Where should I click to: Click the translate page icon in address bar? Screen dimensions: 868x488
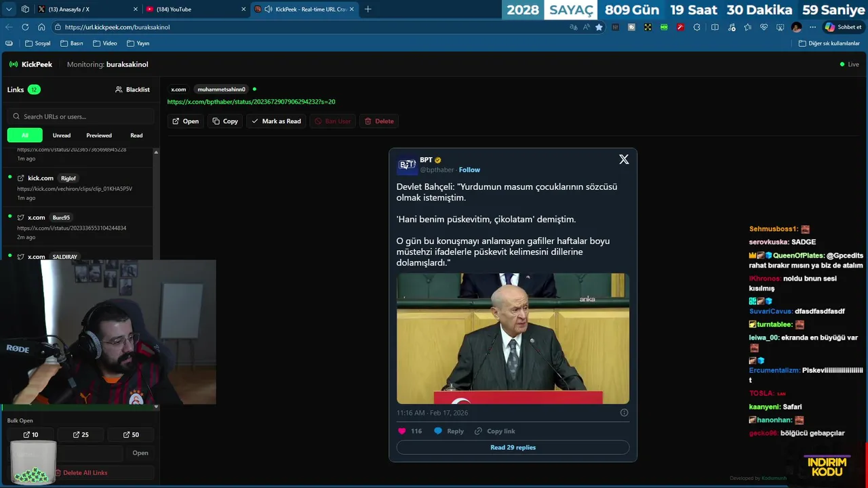[574, 27]
